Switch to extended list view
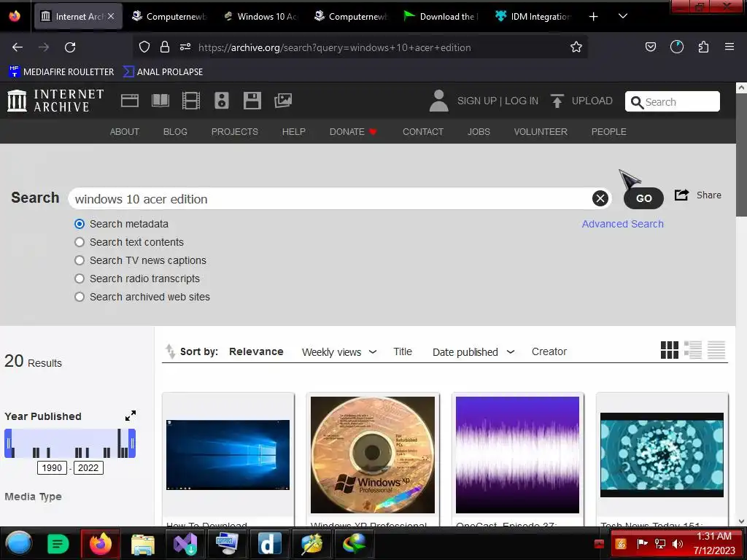 693,350
